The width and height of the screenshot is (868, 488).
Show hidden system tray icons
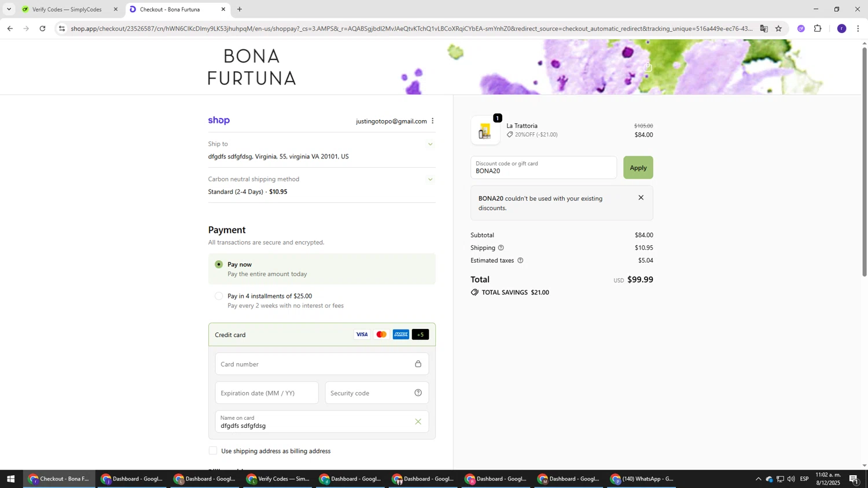(758, 479)
